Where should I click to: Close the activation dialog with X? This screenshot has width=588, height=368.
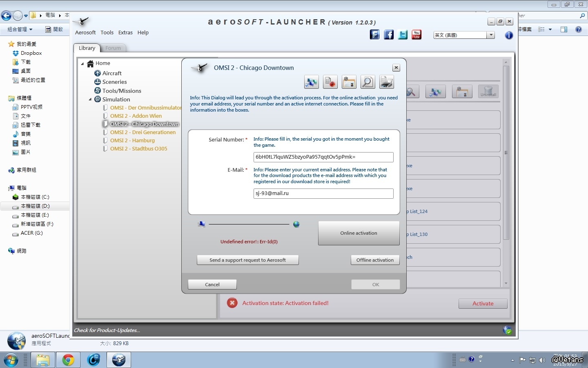point(396,68)
